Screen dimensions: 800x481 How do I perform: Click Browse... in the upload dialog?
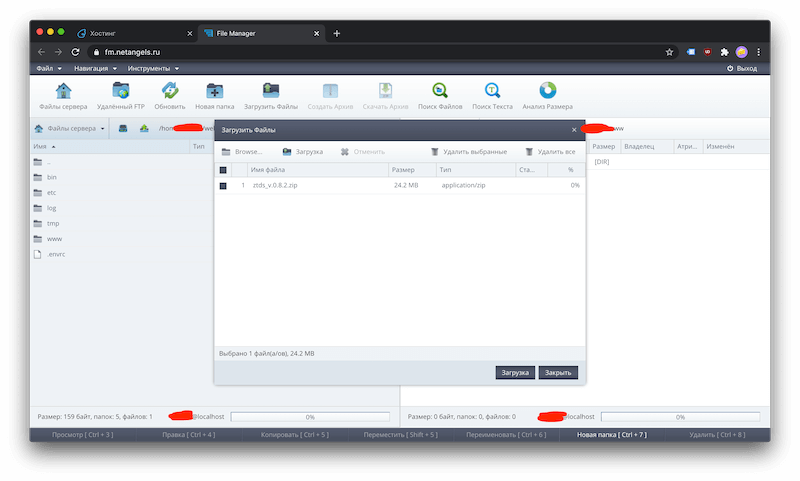click(x=242, y=152)
